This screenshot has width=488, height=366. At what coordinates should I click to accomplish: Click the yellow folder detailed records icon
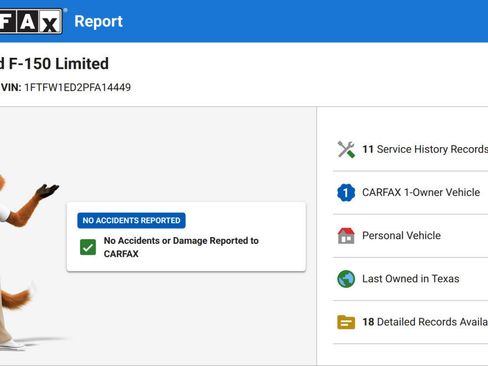pyautogui.click(x=346, y=322)
